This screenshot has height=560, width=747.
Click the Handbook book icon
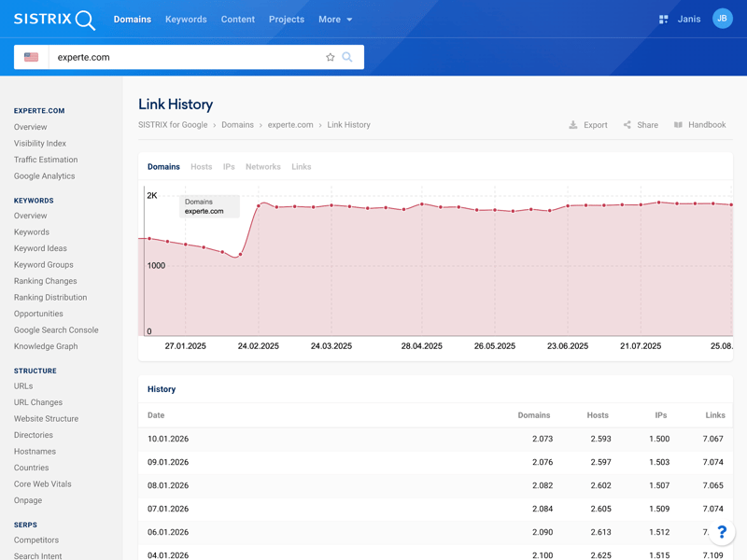pyautogui.click(x=679, y=125)
